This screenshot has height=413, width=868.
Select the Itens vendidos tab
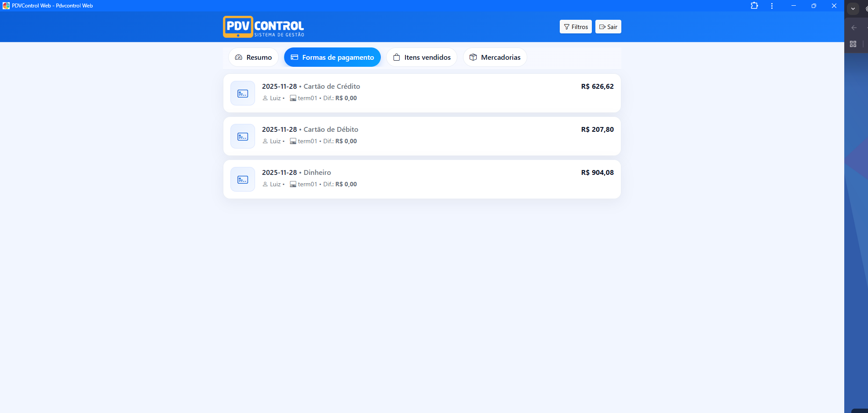(421, 57)
